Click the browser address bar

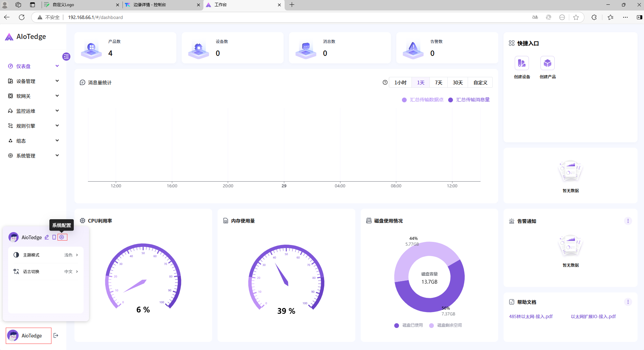[271, 17]
